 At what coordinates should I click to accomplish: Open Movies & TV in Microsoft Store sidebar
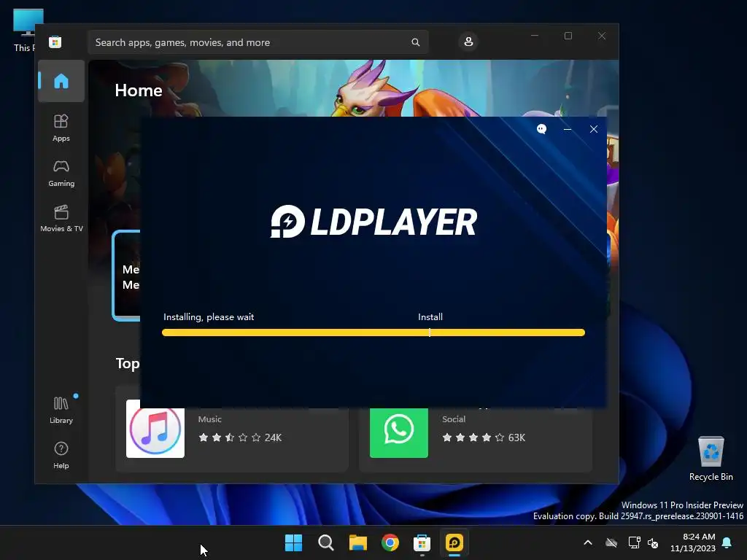(61, 218)
